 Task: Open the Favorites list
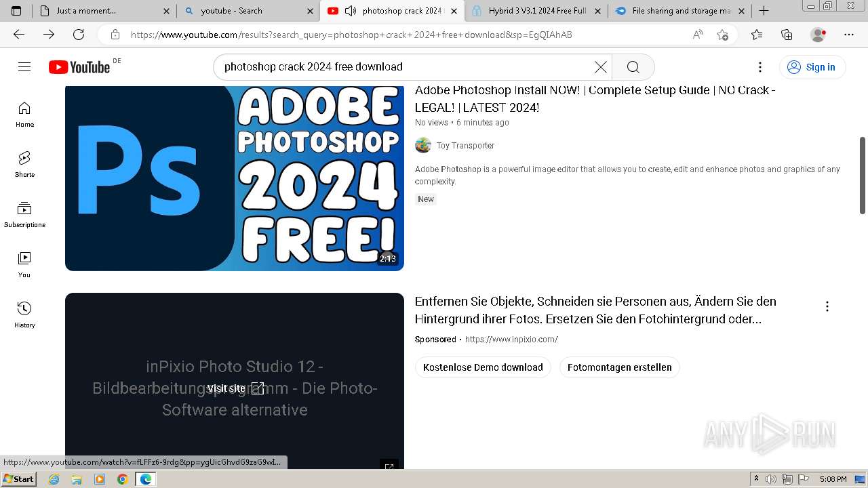tap(757, 35)
